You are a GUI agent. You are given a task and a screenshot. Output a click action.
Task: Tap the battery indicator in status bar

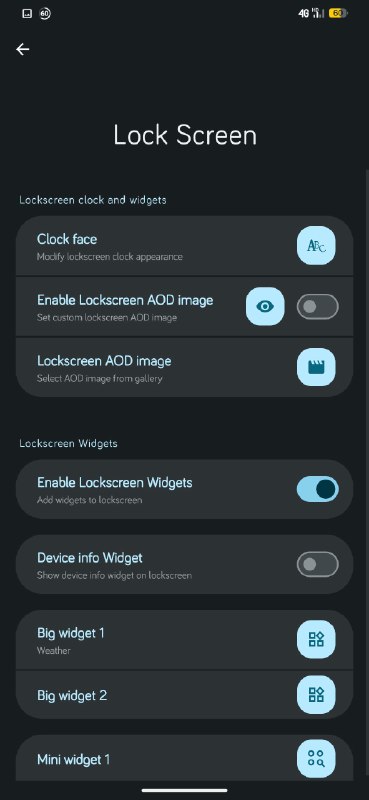click(x=338, y=13)
